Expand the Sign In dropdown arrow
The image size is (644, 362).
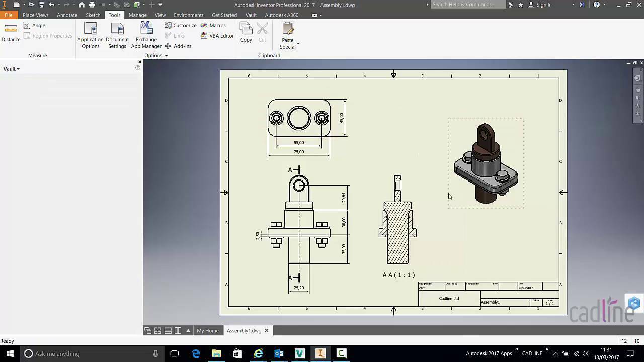[x=573, y=5]
